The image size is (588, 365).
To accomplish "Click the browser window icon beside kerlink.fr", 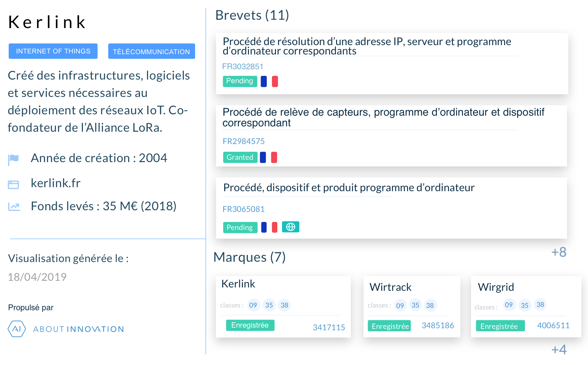I will point(13,185).
